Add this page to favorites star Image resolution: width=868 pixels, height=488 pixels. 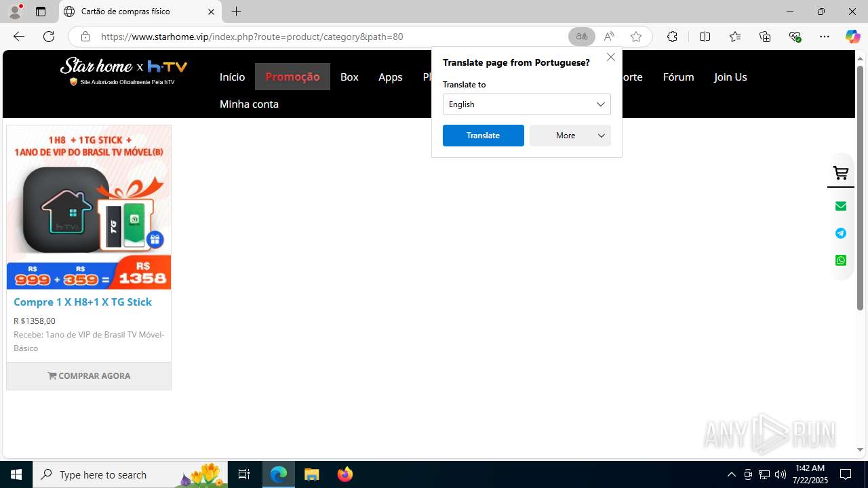point(636,37)
